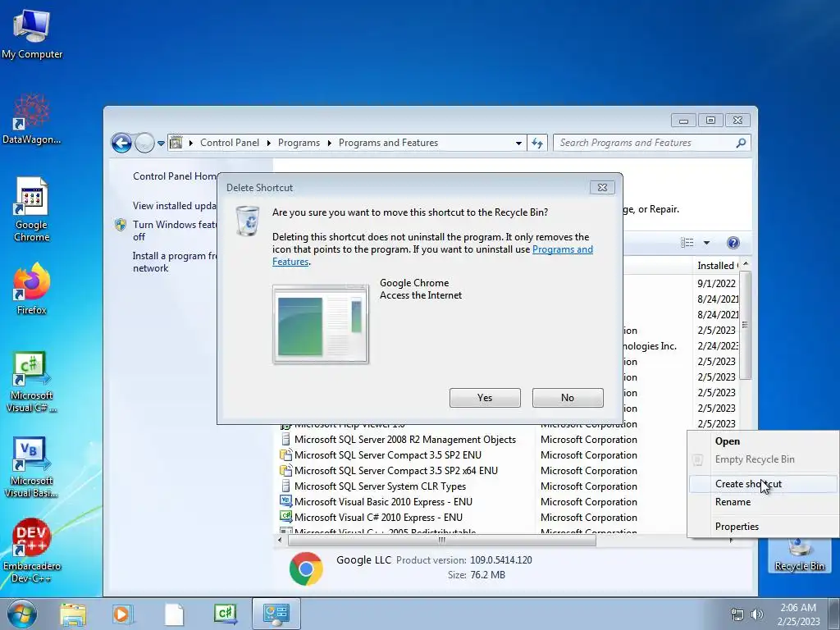Choose Rename in the context menu
840x630 pixels.
[764, 502]
